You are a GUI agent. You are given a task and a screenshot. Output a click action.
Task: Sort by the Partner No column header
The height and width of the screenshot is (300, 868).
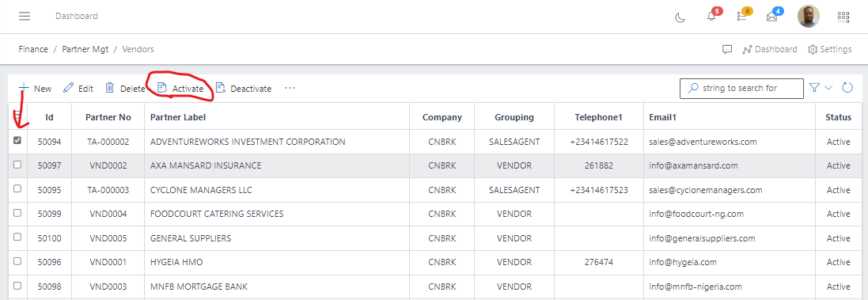tap(108, 117)
